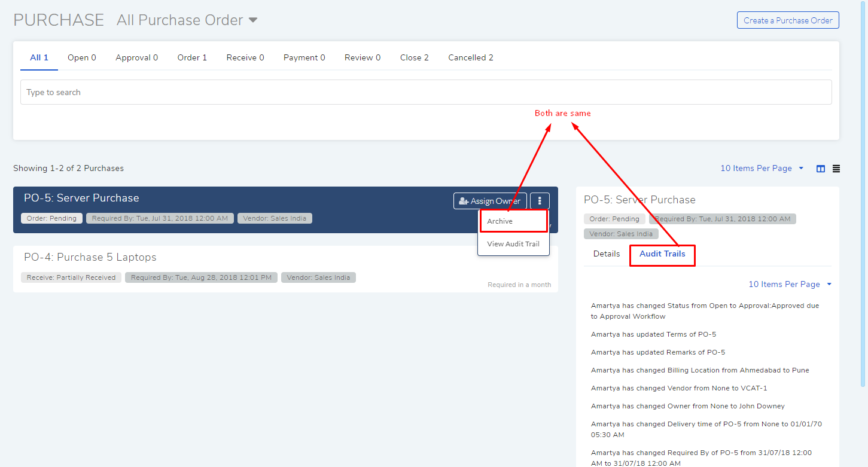The height and width of the screenshot is (467, 868).
Task: Click Vendor: Sales India tag on PO-4 card
Action: coord(318,277)
